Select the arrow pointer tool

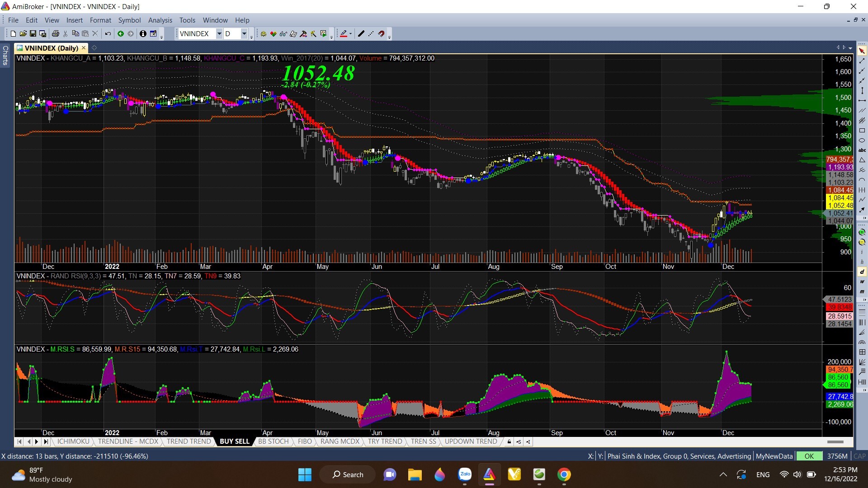(x=862, y=51)
